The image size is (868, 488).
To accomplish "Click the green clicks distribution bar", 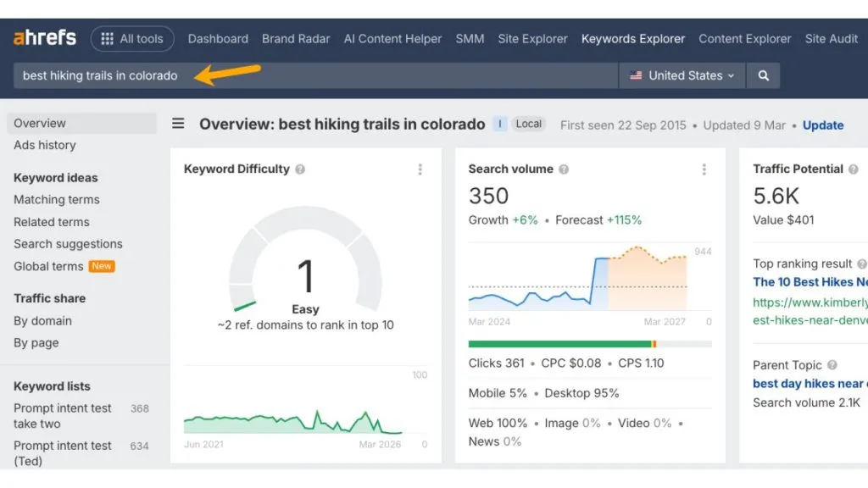I will point(559,344).
